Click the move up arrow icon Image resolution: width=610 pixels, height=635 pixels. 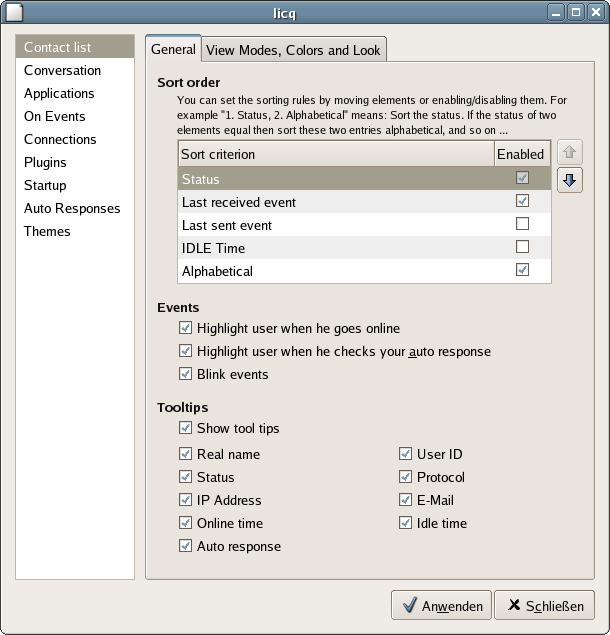pos(569,152)
